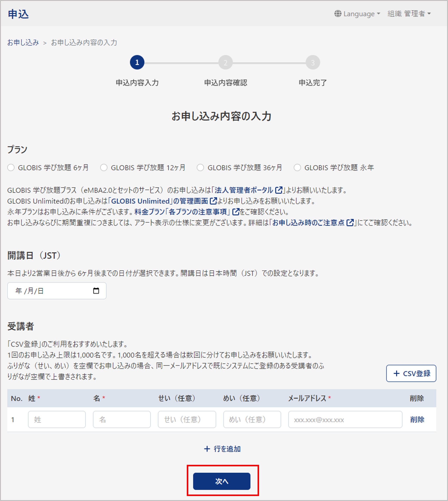The width and height of the screenshot is (448, 501).
Task: Click the メールアドレス input field
Action: pyautogui.click(x=345, y=419)
